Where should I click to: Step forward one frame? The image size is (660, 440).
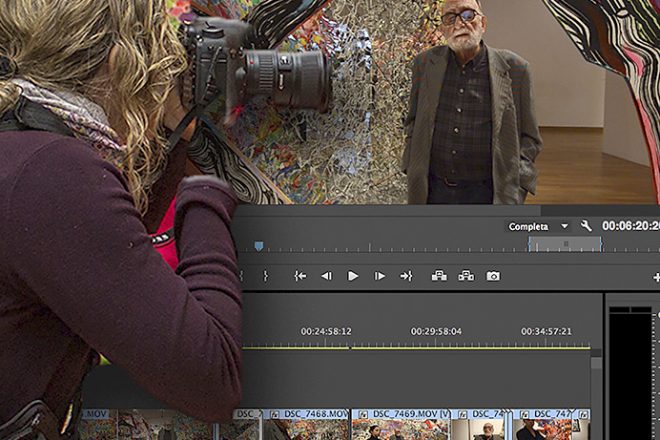[379, 276]
